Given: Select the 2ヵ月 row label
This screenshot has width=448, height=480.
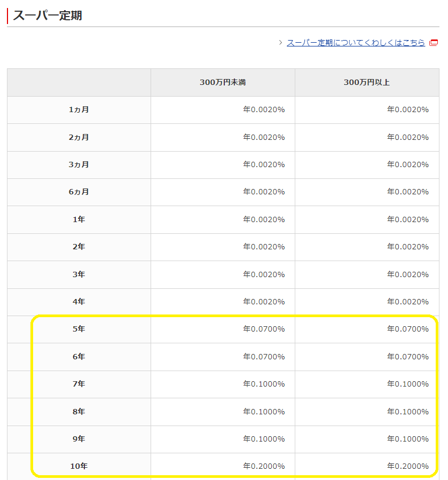Looking at the screenshot, I should pyautogui.click(x=78, y=137).
